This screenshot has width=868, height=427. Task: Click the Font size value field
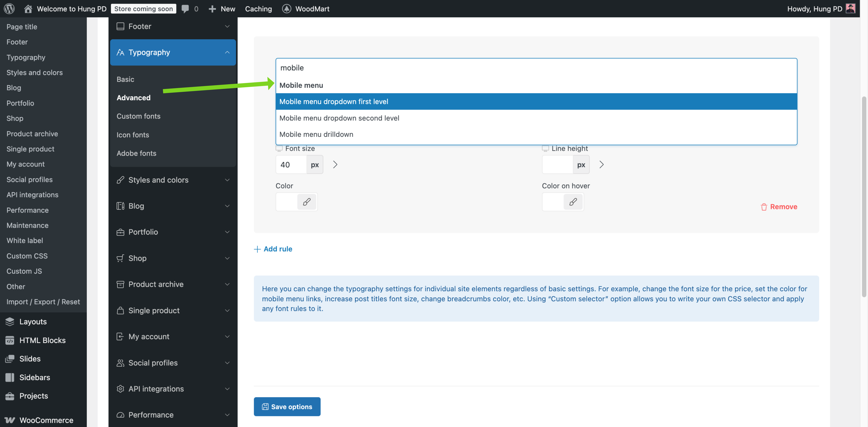tap(291, 165)
